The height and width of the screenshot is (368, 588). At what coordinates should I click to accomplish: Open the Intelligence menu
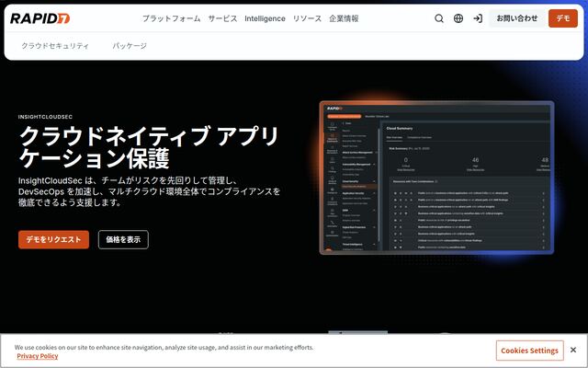pyautogui.click(x=265, y=18)
